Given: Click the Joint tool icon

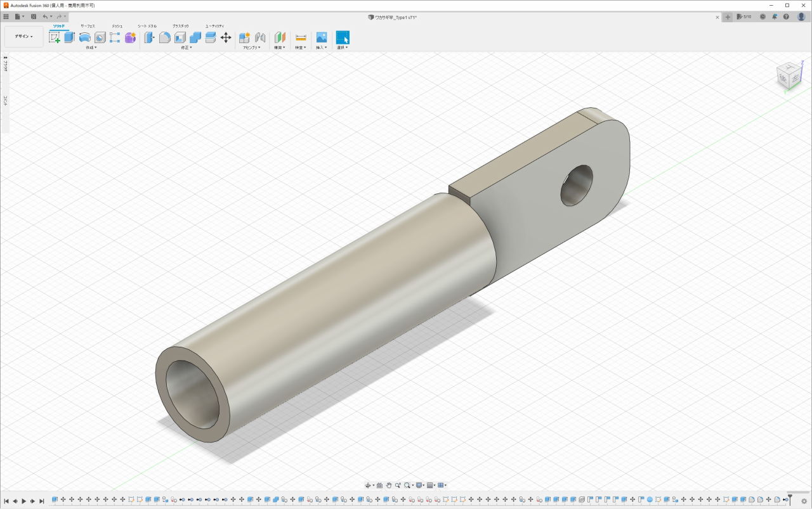Looking at the screenshot, I should (x=260, y=37).
